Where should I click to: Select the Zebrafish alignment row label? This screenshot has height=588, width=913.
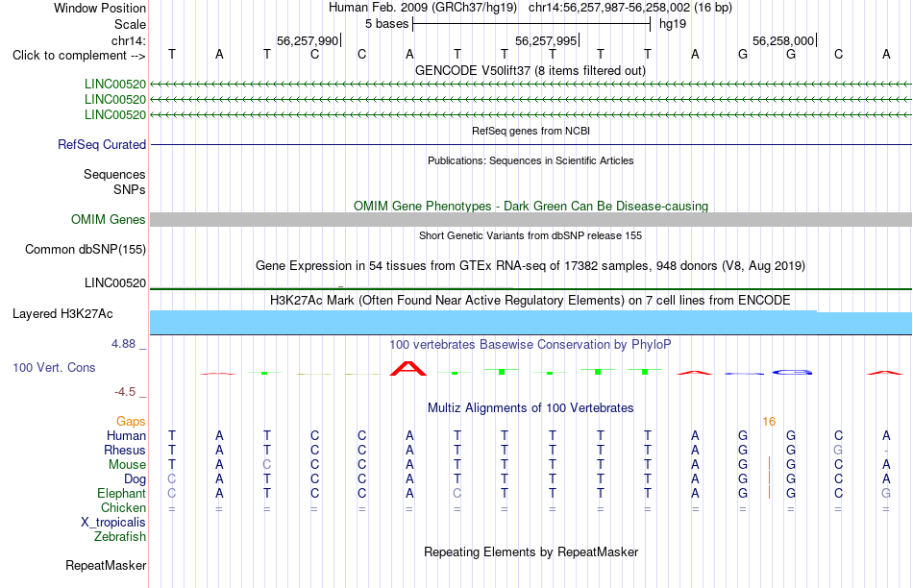(120, 536)
